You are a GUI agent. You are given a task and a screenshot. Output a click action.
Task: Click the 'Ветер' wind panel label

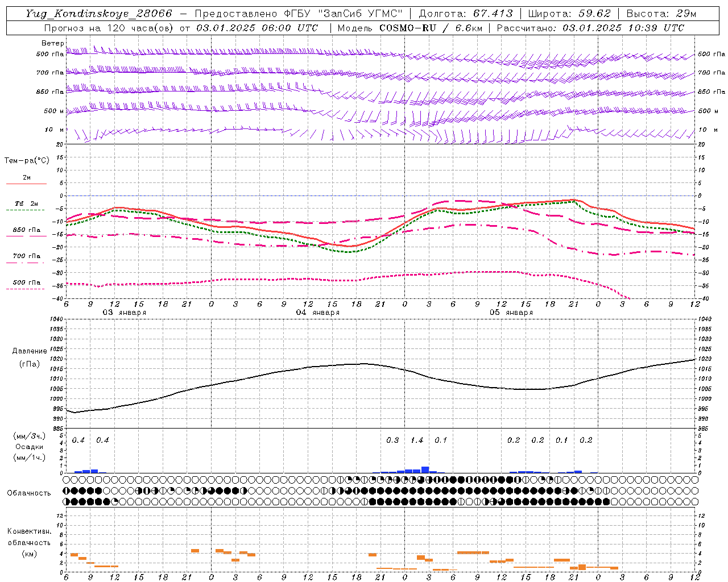[x=52, y=43]
